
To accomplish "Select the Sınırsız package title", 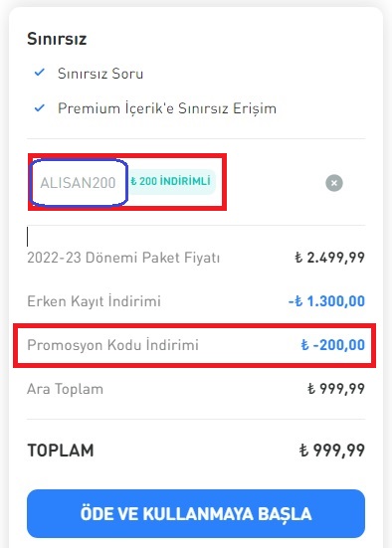I will click(57, 39).
